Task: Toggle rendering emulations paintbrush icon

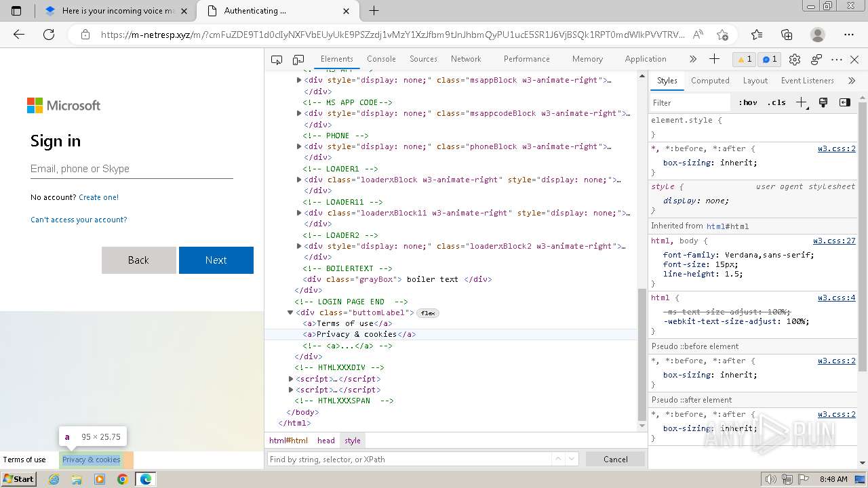Action: [823, 102]
